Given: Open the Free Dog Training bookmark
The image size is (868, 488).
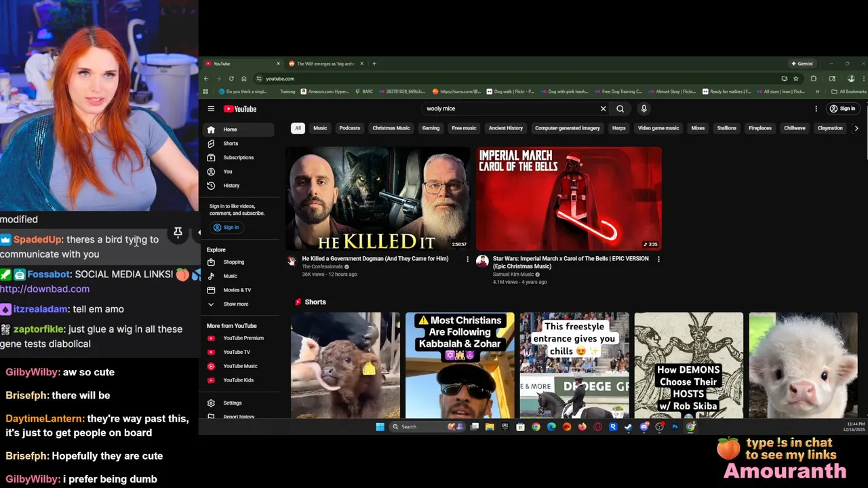Looking at the screenshot, I should tap(618, 91).
